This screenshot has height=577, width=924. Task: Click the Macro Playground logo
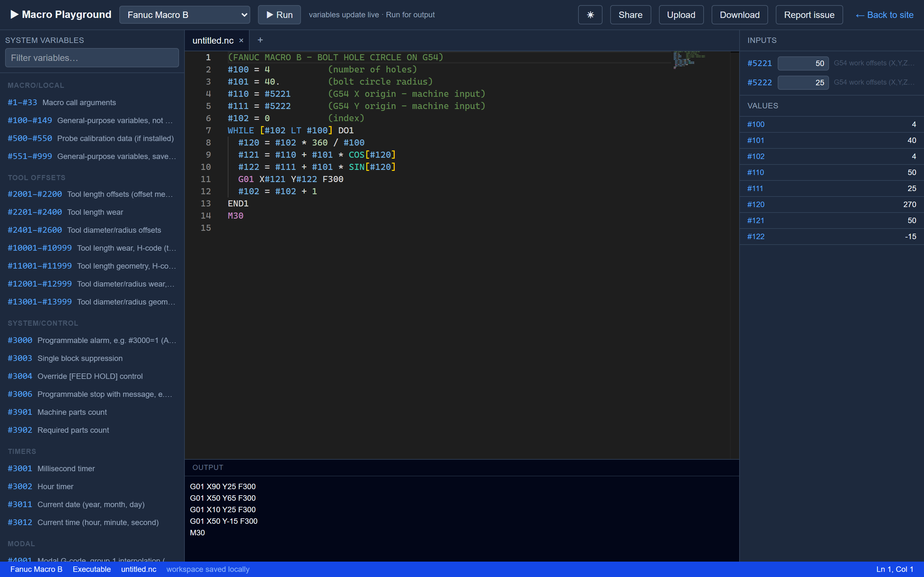(x=61, y=14)
